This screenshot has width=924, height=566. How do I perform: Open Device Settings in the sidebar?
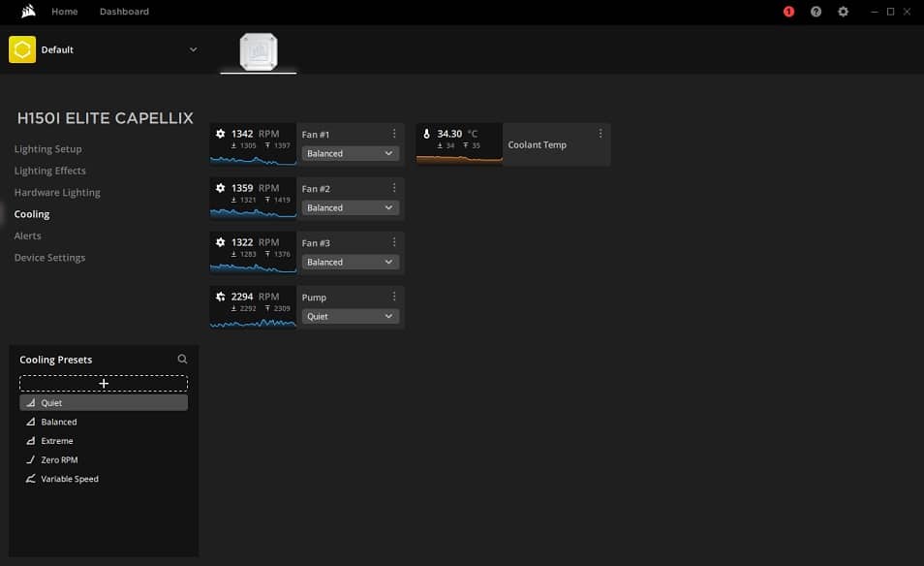(x=50, y=258)
